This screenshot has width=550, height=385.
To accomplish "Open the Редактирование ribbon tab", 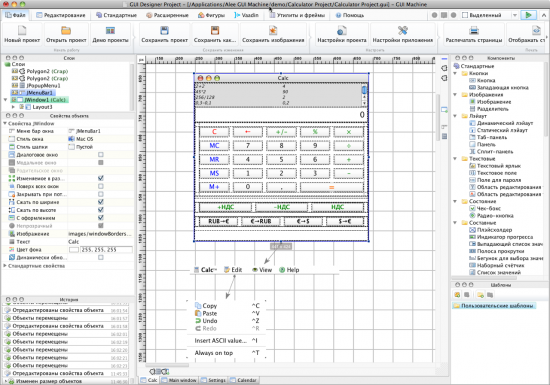I will coord(61,15).
